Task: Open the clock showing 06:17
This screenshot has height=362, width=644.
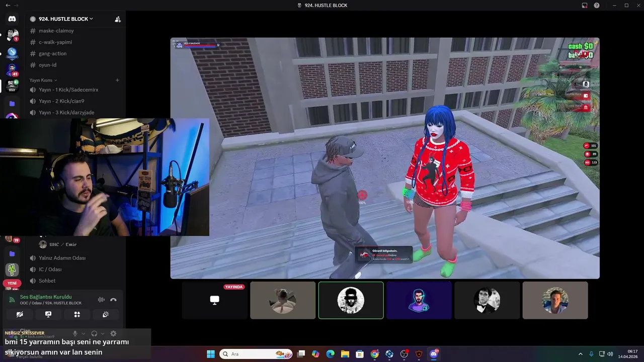Action: (x=629, y=354)
